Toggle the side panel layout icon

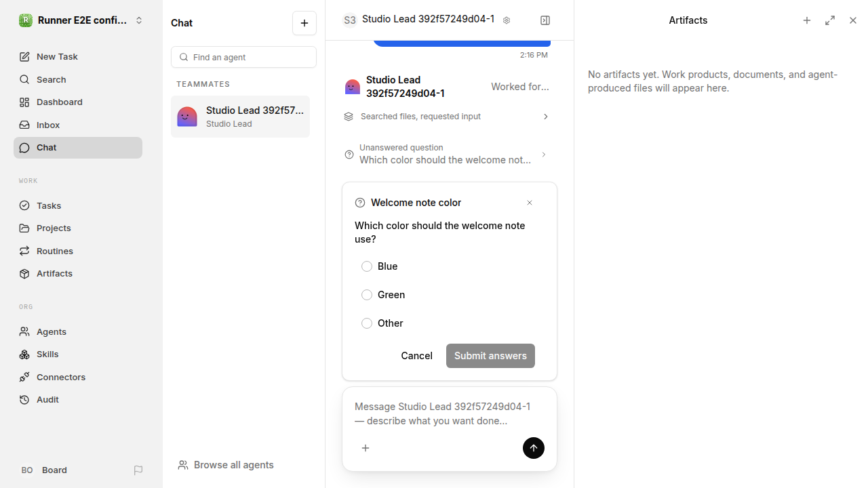pos(545,20)
